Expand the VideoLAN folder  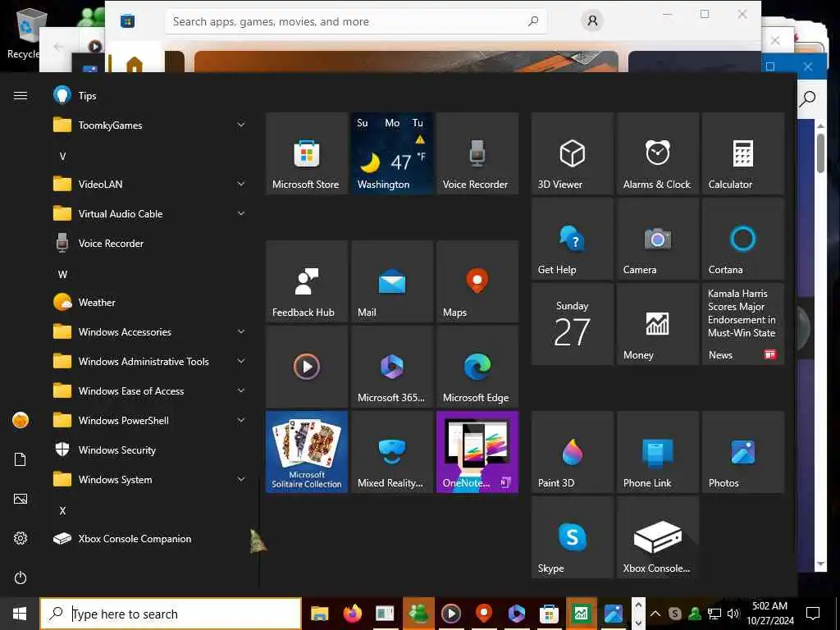point(150,185)
